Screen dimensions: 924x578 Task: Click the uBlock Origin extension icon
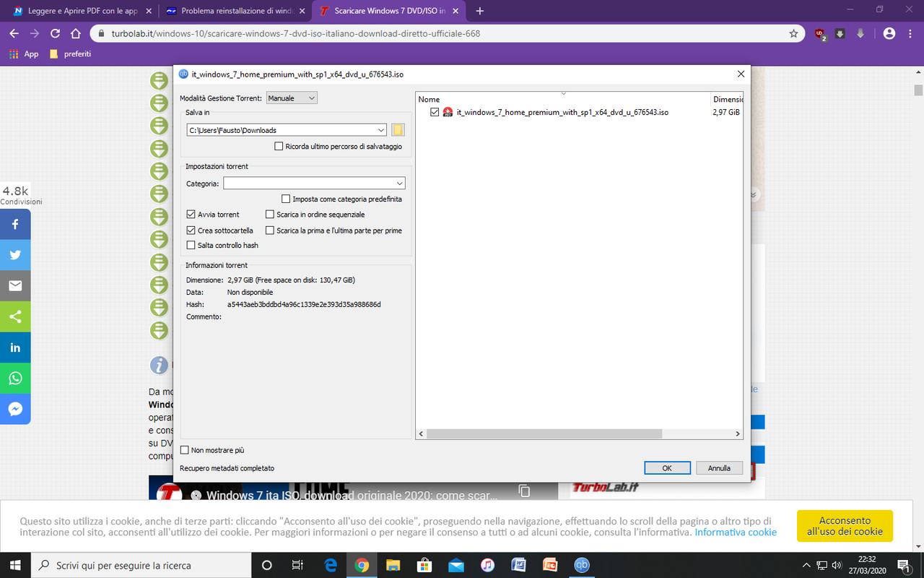tap(820, 33)
